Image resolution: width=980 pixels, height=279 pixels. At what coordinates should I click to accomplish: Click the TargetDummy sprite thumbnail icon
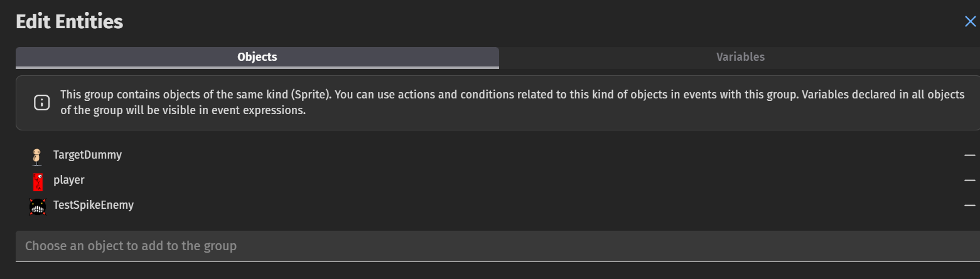(38, 156)
